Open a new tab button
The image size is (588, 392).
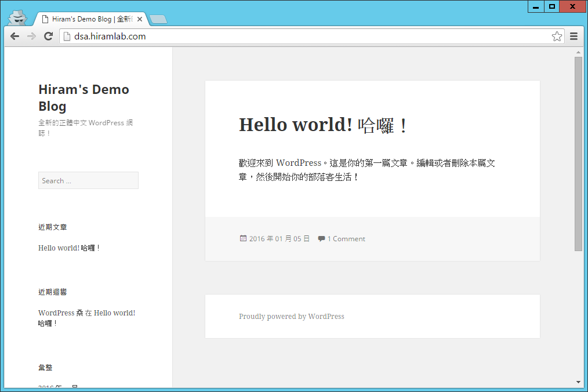(x=158, y=19)
